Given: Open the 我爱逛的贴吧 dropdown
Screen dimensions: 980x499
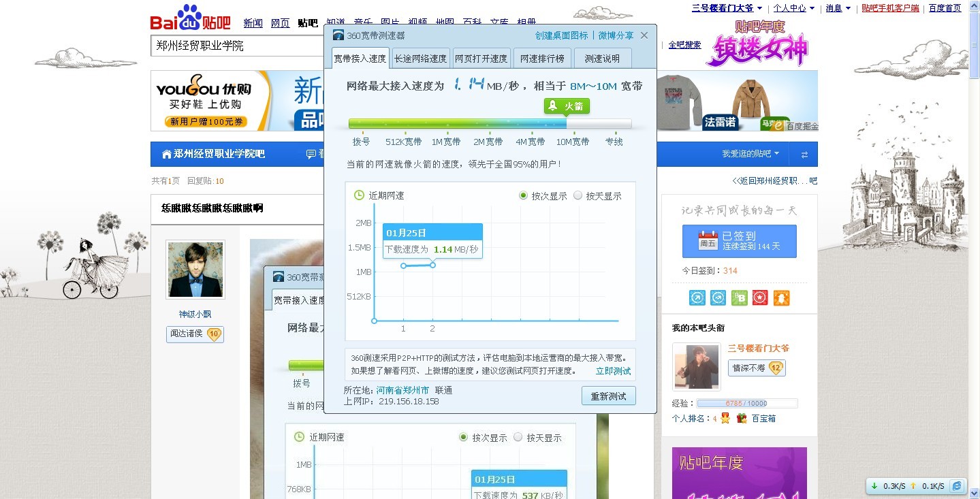Looking at the screenshot, I should [751, 154].
